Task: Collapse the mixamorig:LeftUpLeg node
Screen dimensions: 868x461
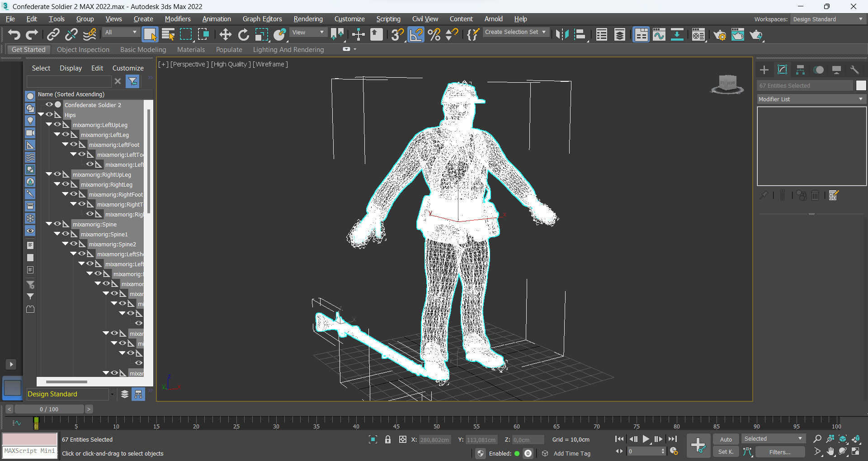Action: pos(49,124)
